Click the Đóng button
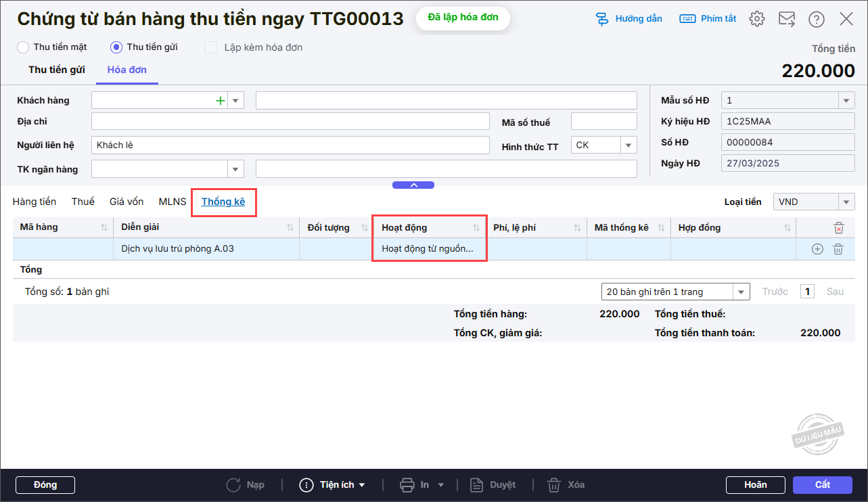Image resolution: width=868 pixels, height=502 pixels. (45, 485)
